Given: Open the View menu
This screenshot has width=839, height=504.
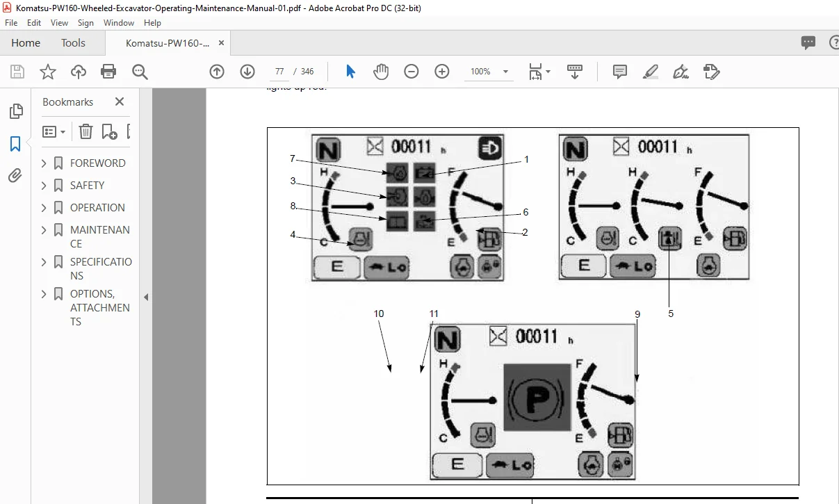Looking at the screenshot, I should coord(60,23).
